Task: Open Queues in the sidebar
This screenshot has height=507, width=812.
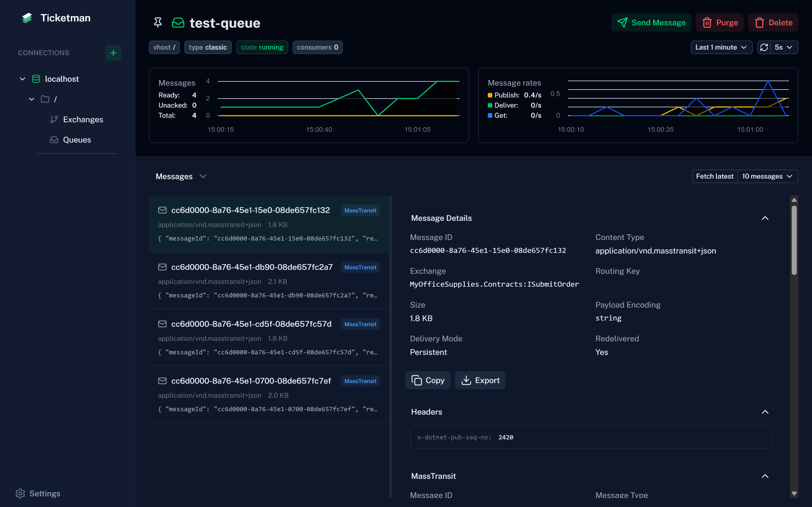Action: 77,140
